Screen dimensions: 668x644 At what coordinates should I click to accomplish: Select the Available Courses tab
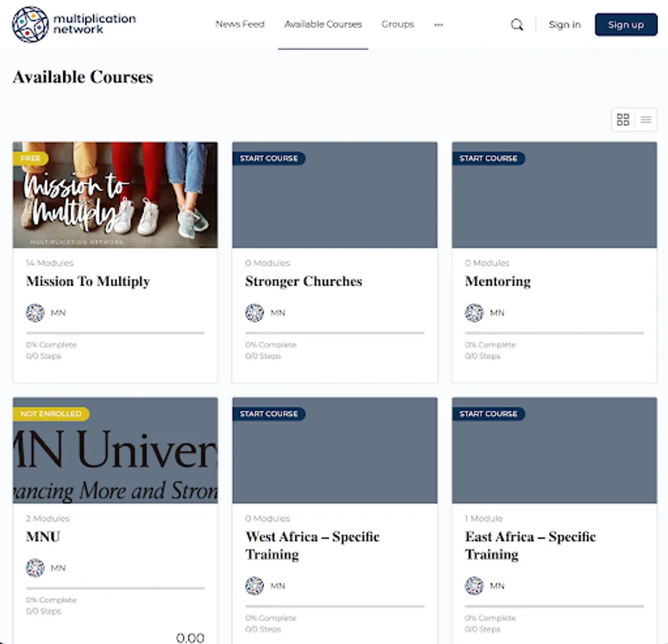click(323, 24)
